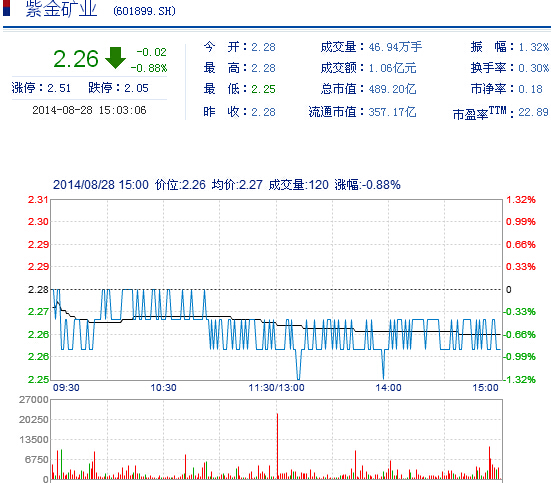Click the 最高 high price 2.28
This screenshot has height=483, width=551.
point(263,68)
